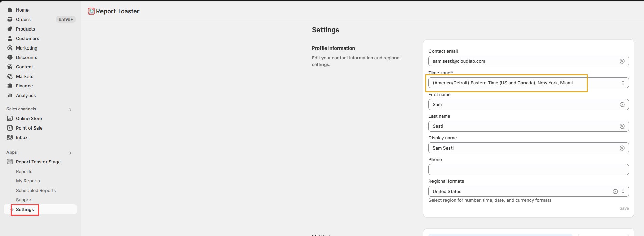Click the Orders inbox icon
The image size is (644, 236).
click(10, 19)
